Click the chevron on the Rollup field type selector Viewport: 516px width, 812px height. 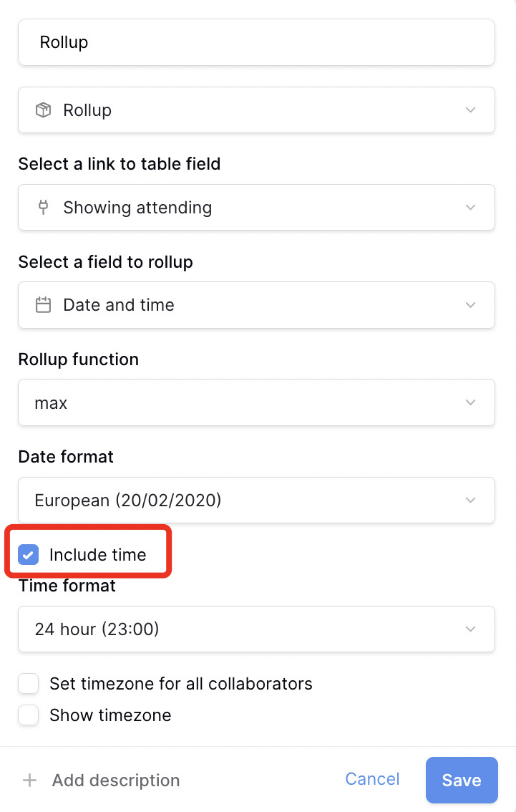470,110
